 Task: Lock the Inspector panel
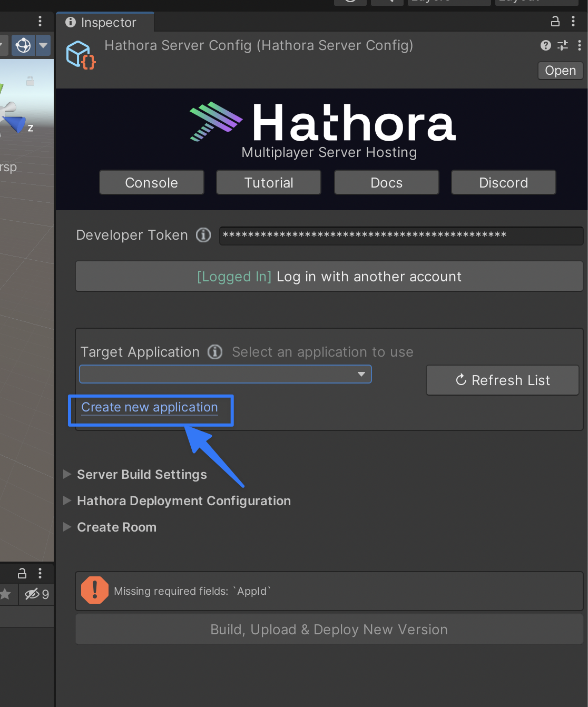[555, 21]
